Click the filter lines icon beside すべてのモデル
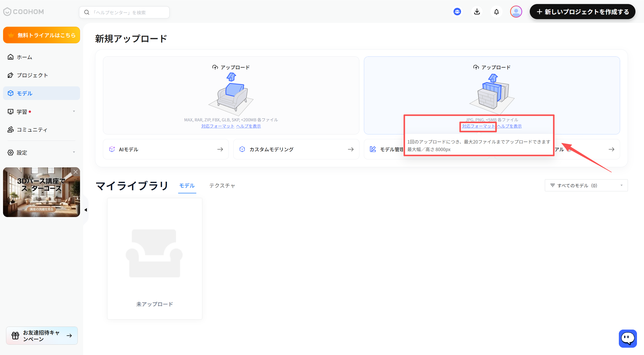The width and height of the screenshot is (644, 355). [552, 185]
